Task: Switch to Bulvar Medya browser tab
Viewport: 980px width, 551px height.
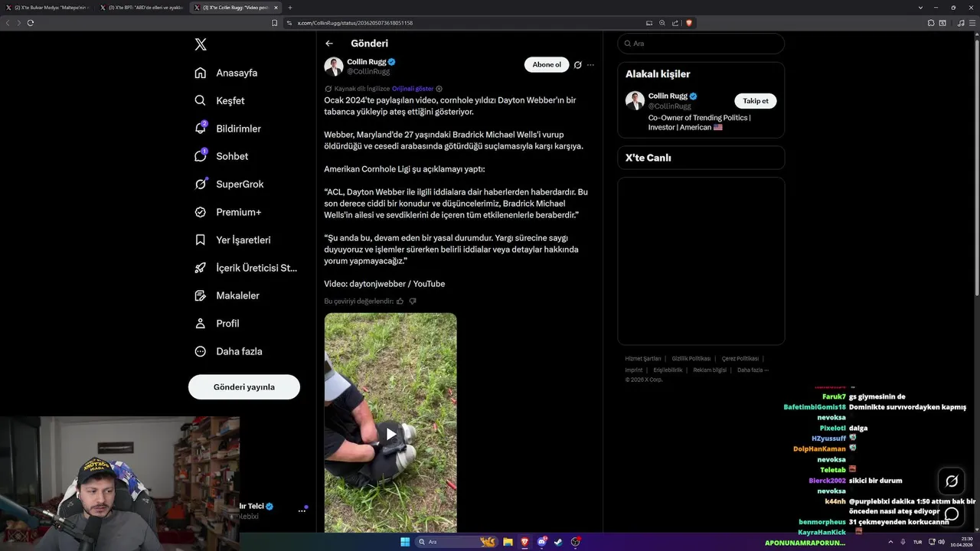Action: click(47, 8)
